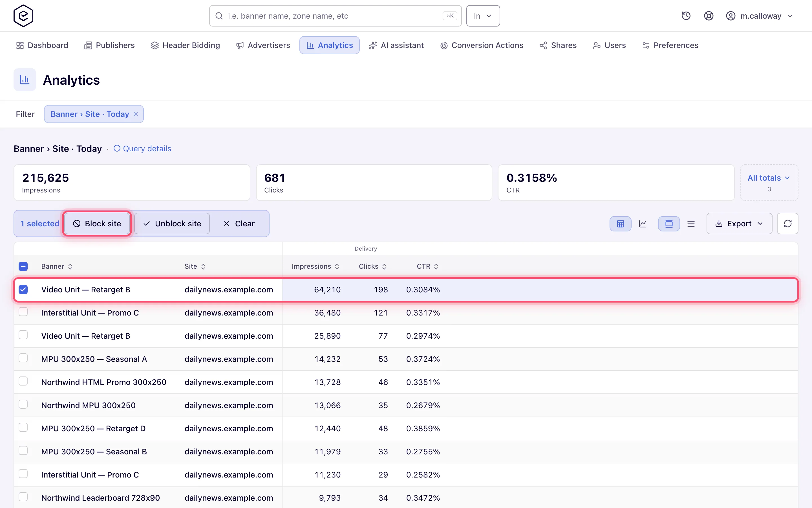Check the Northwind HTML Promo 300x250 row

point(23,381)
